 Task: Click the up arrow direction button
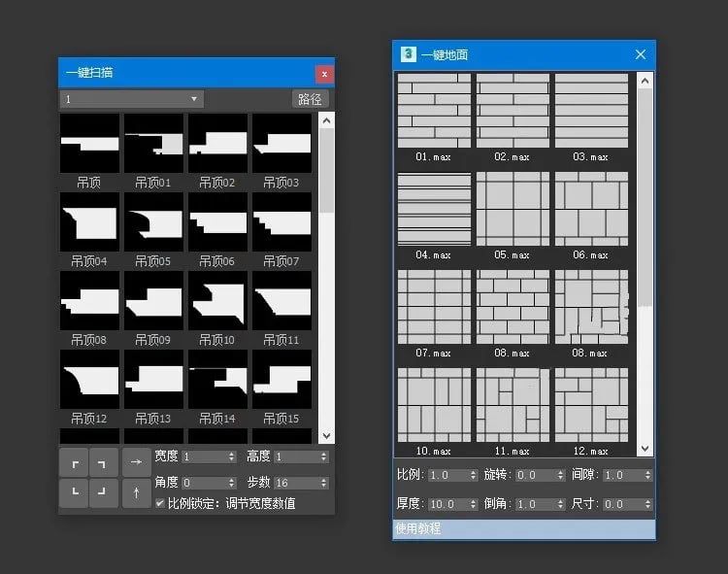click(136, 492)
